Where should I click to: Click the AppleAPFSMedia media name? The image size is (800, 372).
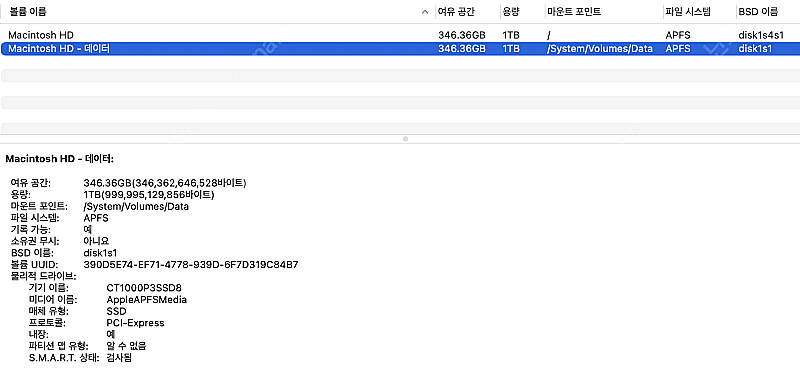146,300
